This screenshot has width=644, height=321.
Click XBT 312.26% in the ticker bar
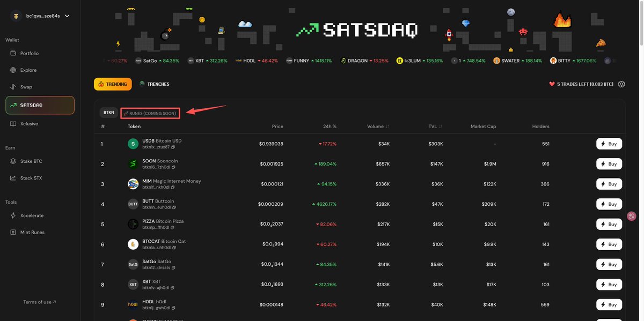[207, 61]
